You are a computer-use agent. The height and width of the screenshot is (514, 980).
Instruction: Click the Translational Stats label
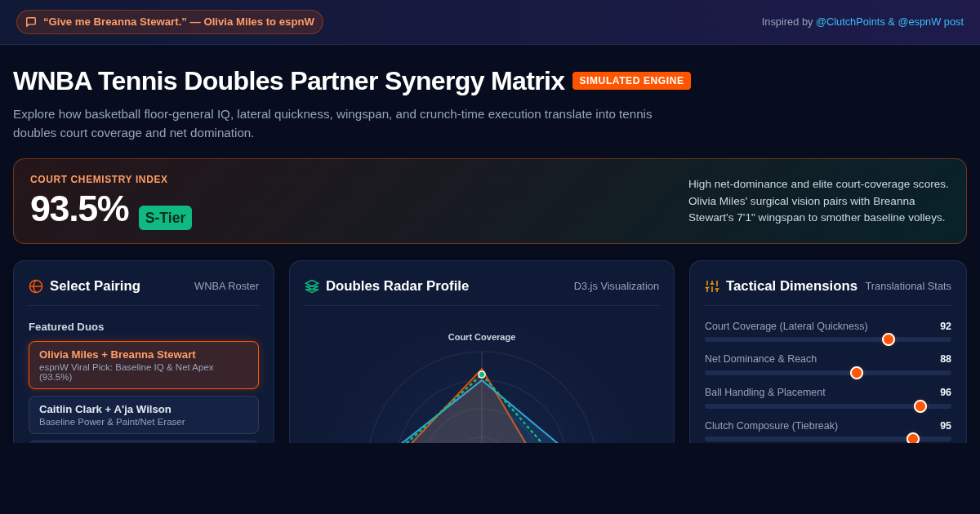(908, 286)
